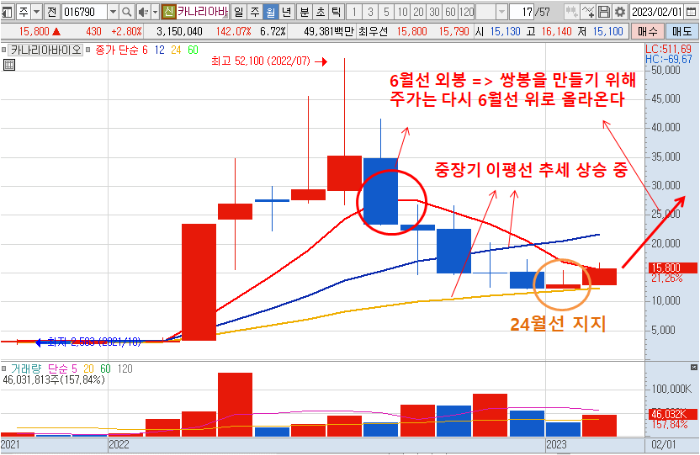This screenshot has height=455, width=700.
Task: Click the 142.07% volume ratio
Action: pos(233,31)
